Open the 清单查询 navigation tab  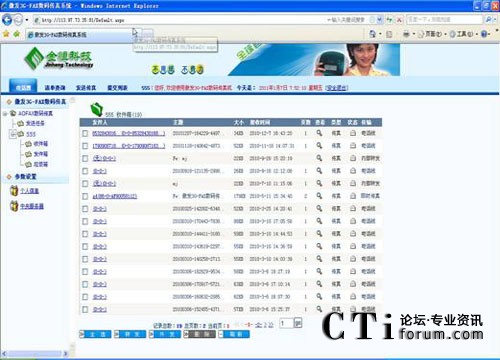[55, 88]
